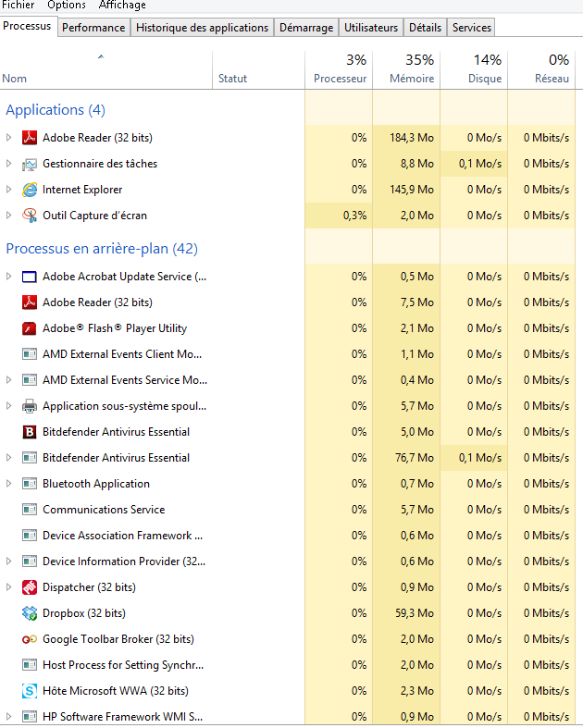Click the Internet Explorer icon
583x728 pixels.
pos(29,190)
